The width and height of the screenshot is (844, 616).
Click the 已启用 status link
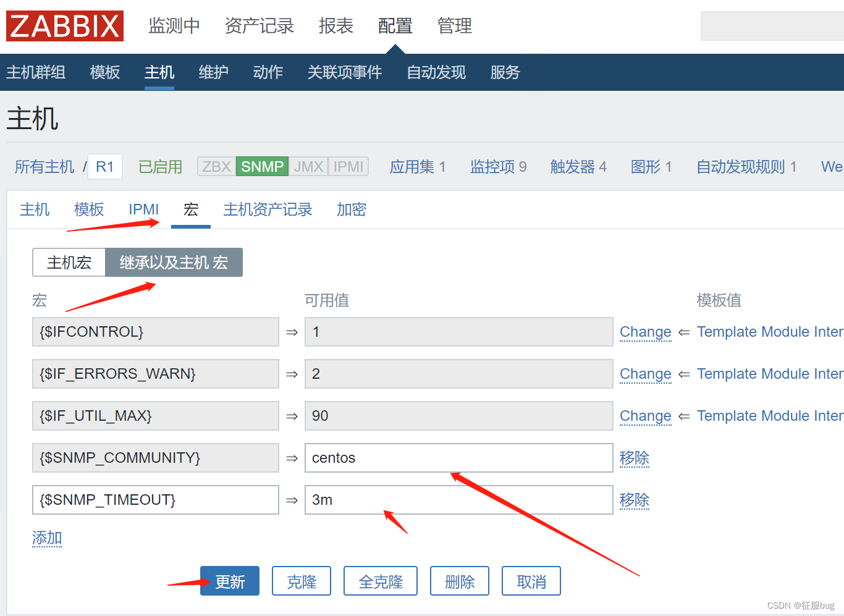click(161, 167)
